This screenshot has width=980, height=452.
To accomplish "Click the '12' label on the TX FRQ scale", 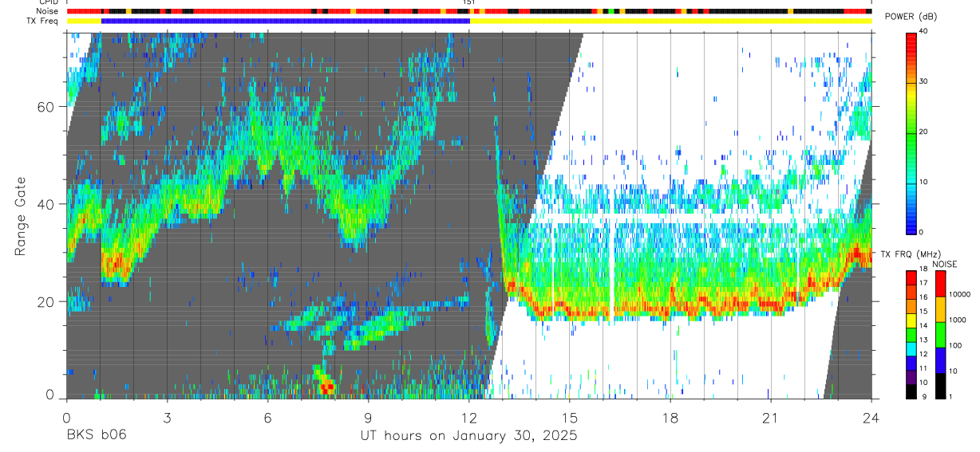I will 923,355.
